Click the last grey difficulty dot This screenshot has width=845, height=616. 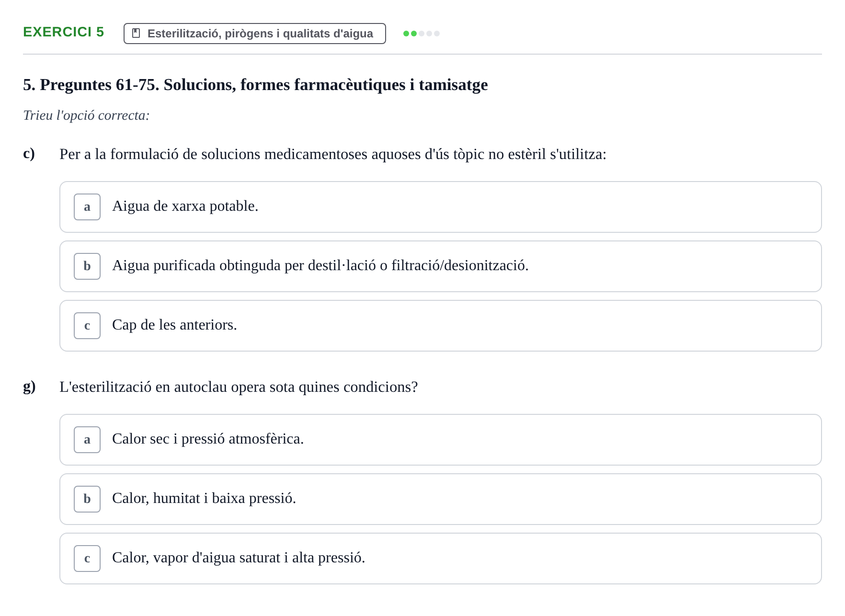tap(437, 34)
